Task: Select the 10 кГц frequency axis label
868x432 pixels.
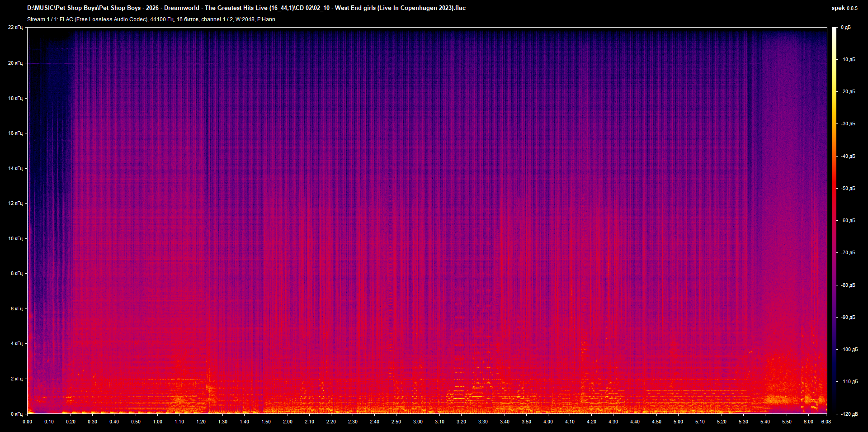Action: [15, 238]
